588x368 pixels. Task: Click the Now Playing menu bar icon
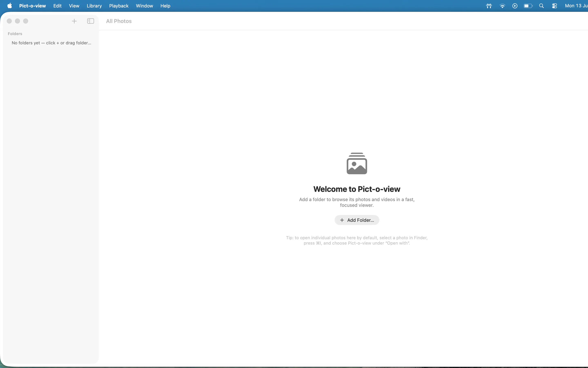[515, 6]
